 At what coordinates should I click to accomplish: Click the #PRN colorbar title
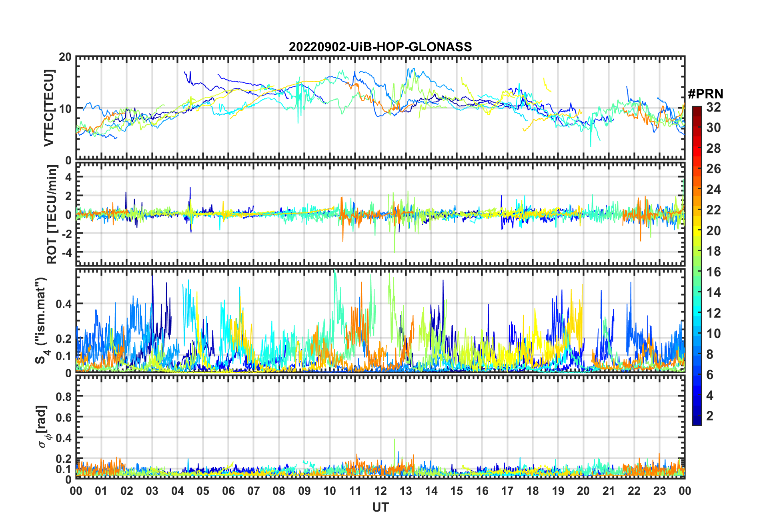(705, 94)
